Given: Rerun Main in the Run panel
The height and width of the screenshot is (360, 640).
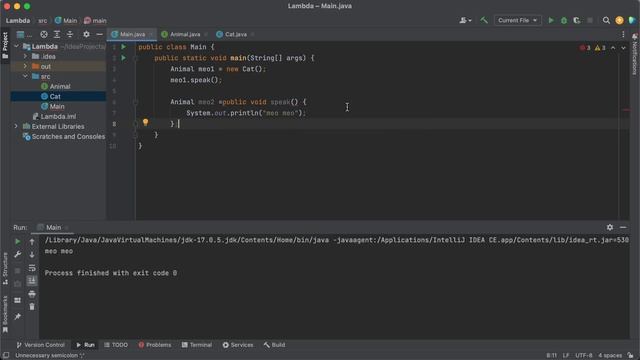Looking at the screenshot, I should point(17,242).
